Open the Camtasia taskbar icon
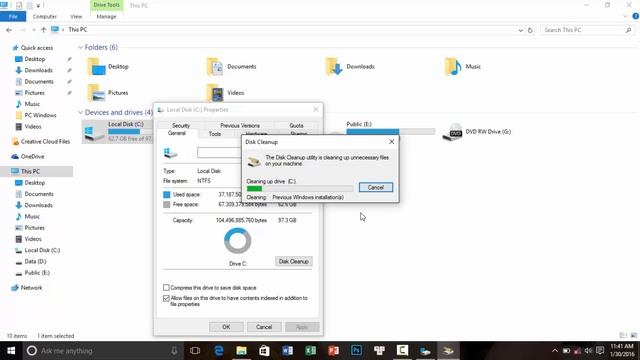 (x=402, y=351)
